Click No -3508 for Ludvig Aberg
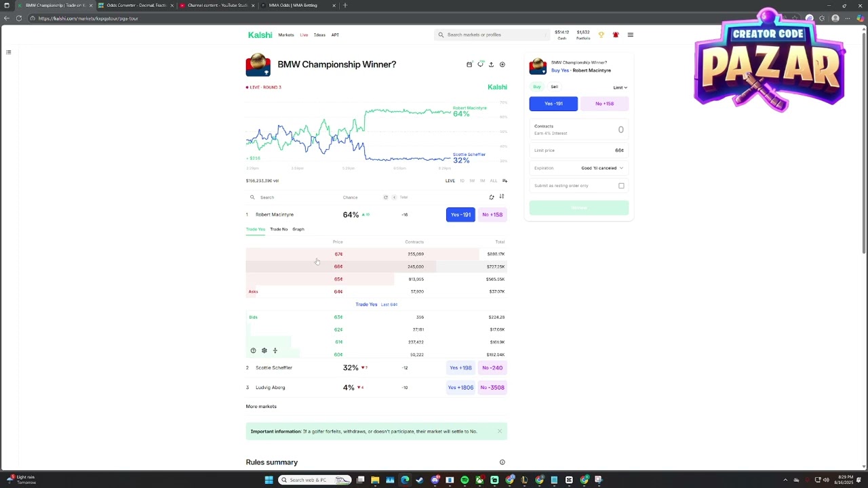This screenshot has height=488, width=868. (492, 388)
